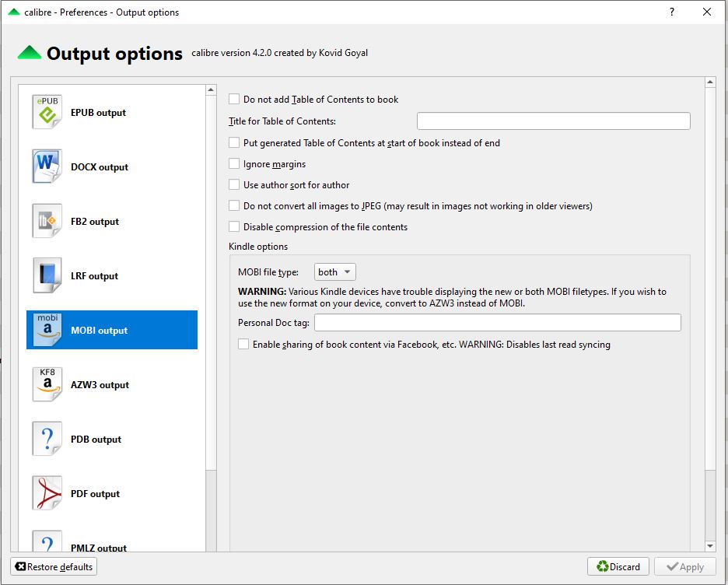
Task: Click the DOCX output Word icon
Action: point(47,166)
